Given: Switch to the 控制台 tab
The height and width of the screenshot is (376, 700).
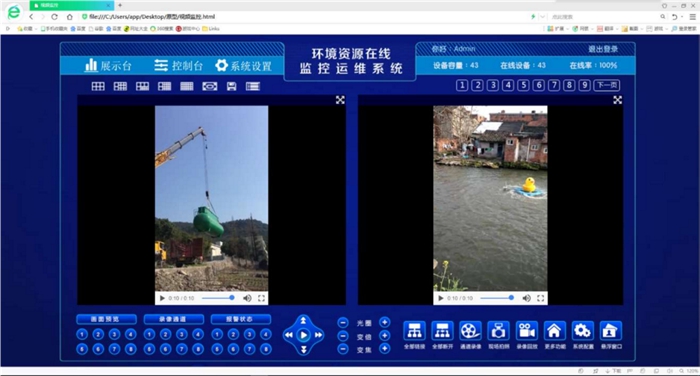Looking at the screenshot, I should (x=179, y=66).
